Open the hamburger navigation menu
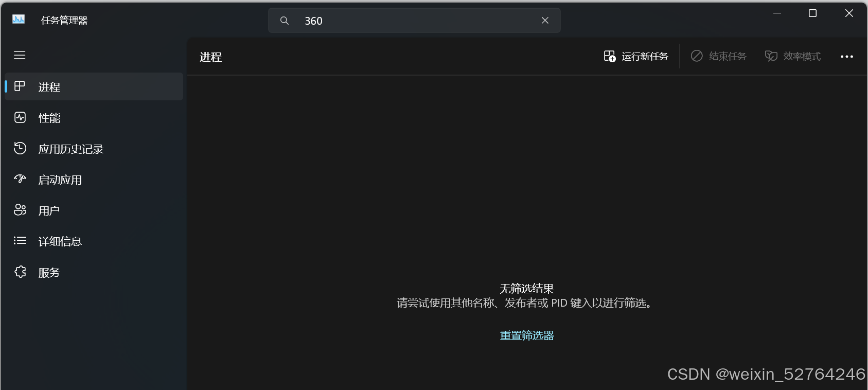The width and height of the screenshot is (868, 390). pos(20,55)
